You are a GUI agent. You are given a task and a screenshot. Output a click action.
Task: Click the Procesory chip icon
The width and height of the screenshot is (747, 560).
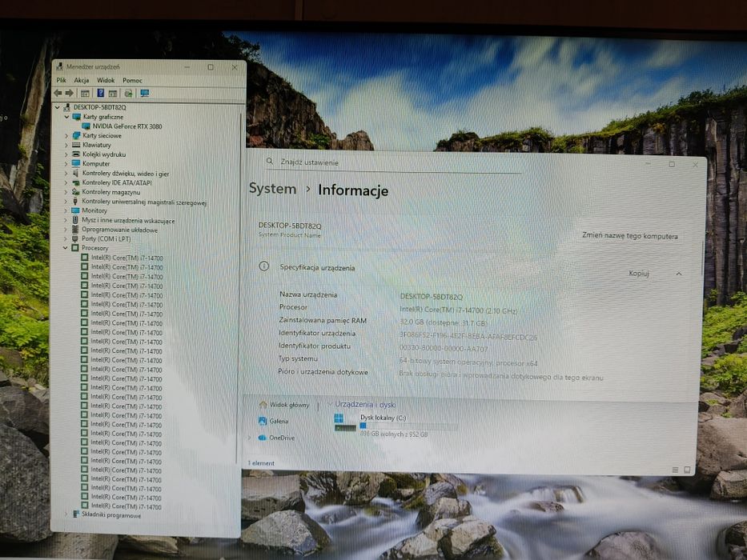(74, 248)
